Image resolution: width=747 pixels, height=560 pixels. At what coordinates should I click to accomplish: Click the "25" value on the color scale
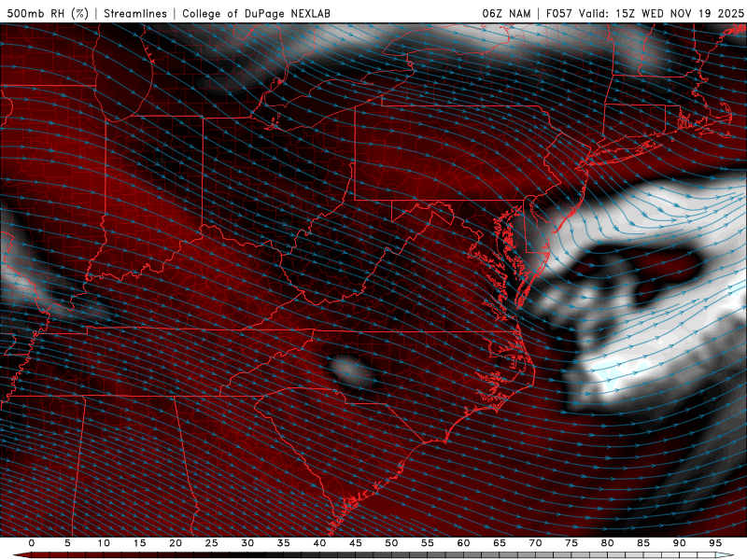212,543
